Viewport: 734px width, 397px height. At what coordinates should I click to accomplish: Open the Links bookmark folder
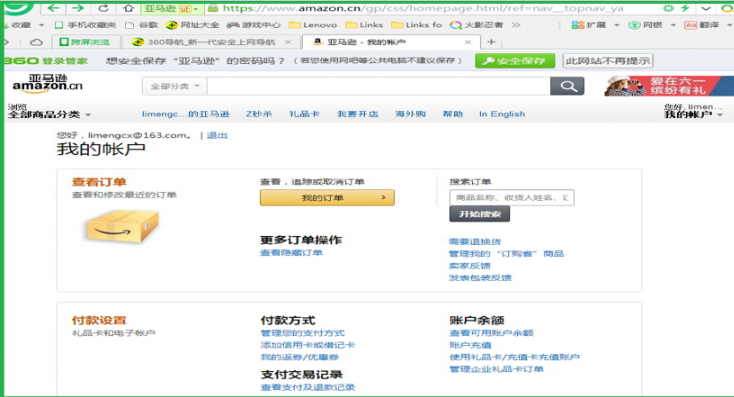coord(364,25)
